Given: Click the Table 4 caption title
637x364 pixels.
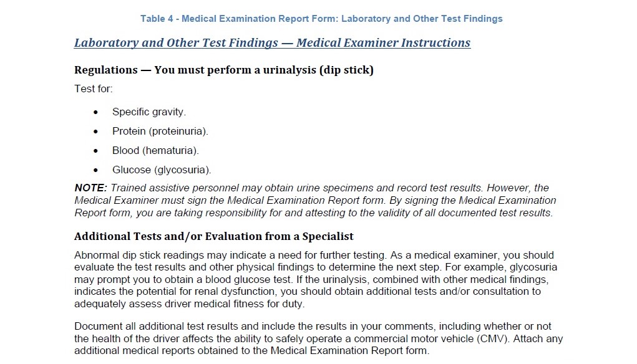Looking at the screenshot, I should click(321, 19).
